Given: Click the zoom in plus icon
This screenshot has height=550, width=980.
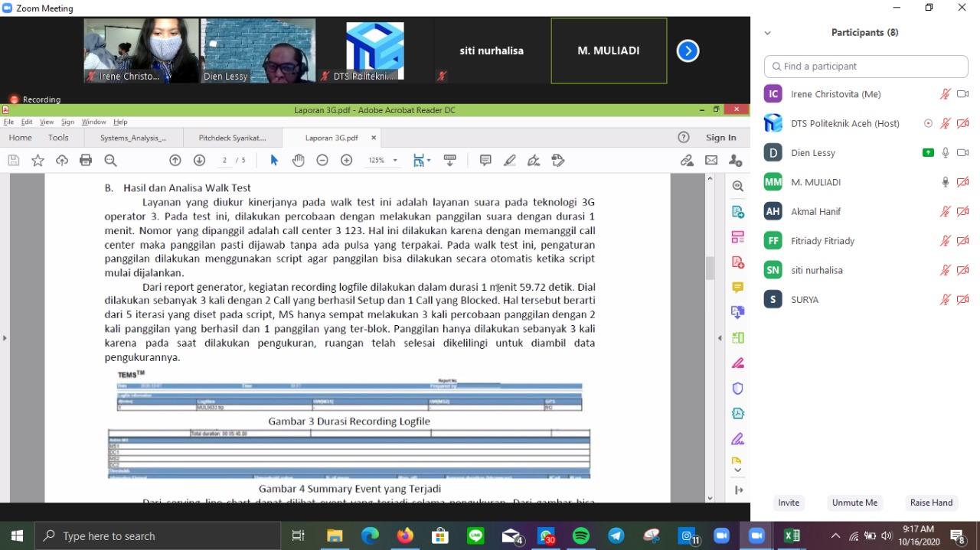Looking at the screenshot, I should coord(346,160).
